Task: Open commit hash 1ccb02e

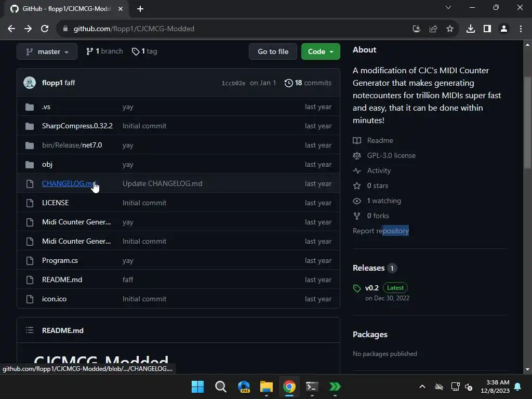Action: pyautogui.click(x=233, y=83)
